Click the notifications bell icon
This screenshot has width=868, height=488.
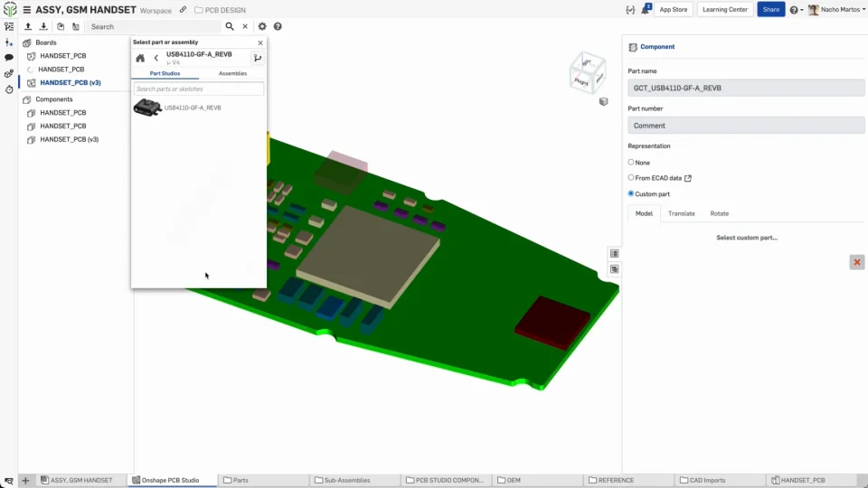point(646,9)
